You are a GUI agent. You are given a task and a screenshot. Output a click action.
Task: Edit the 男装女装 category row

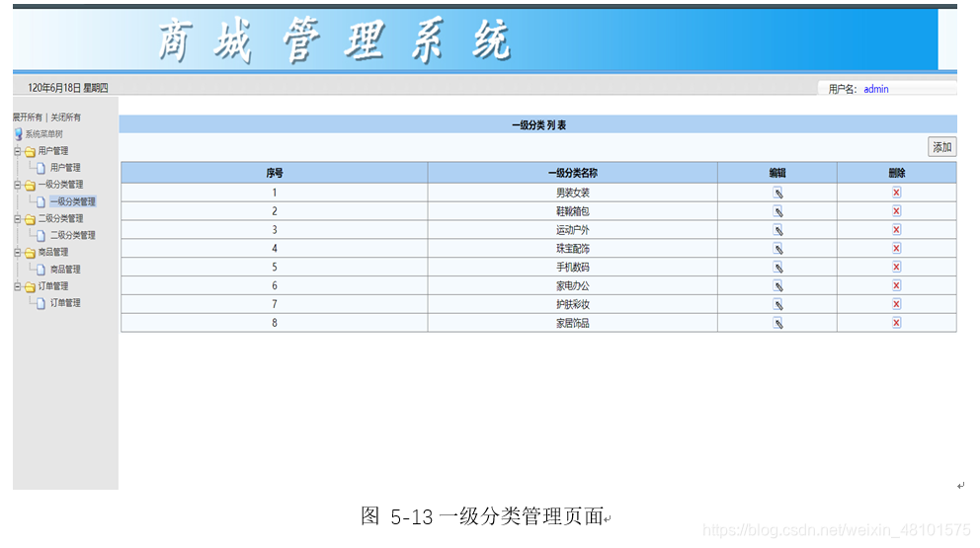tap(777, 194)
